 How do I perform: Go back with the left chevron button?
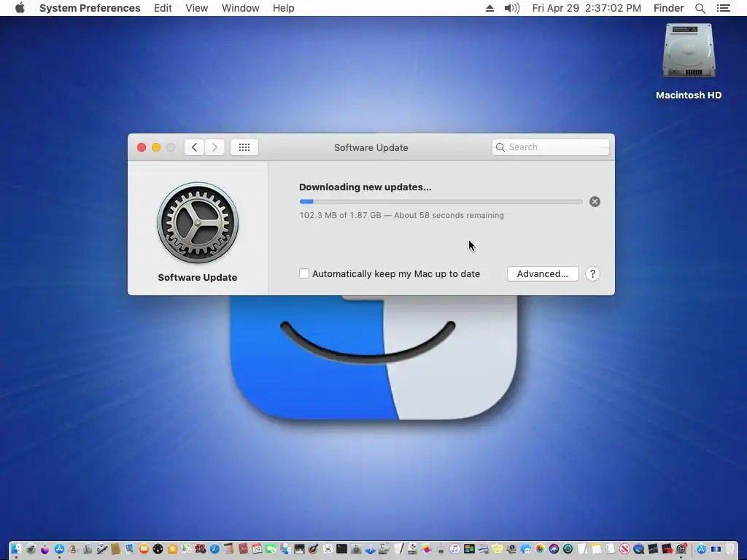[x=194, y=147]
